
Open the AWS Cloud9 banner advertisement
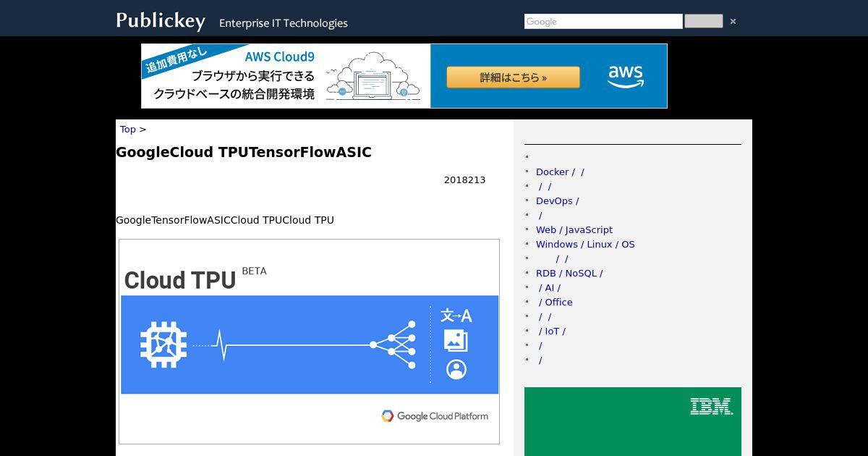[404, 76]
